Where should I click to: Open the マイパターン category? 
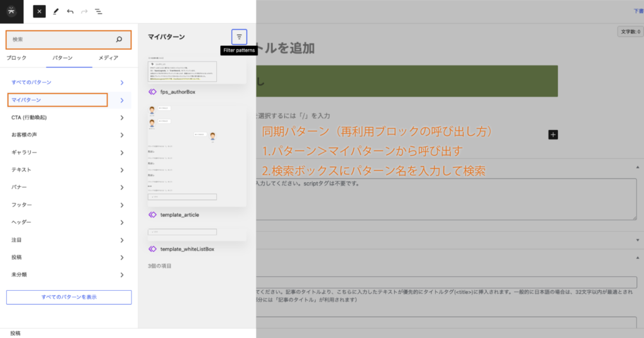coord(57,100)
